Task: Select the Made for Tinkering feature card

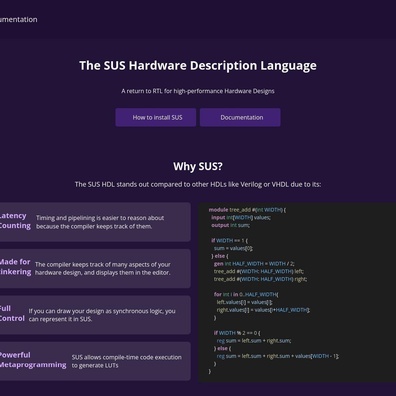Action: click(95, 269)
